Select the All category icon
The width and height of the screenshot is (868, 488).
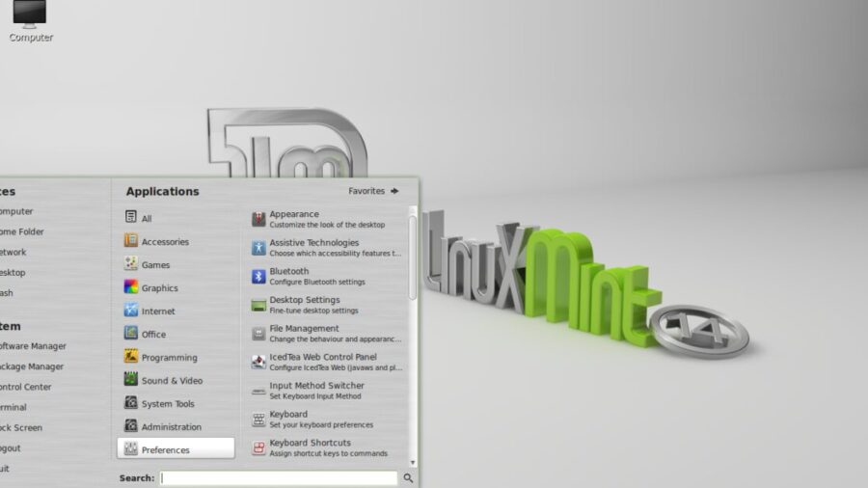click(x=130, y=217)
